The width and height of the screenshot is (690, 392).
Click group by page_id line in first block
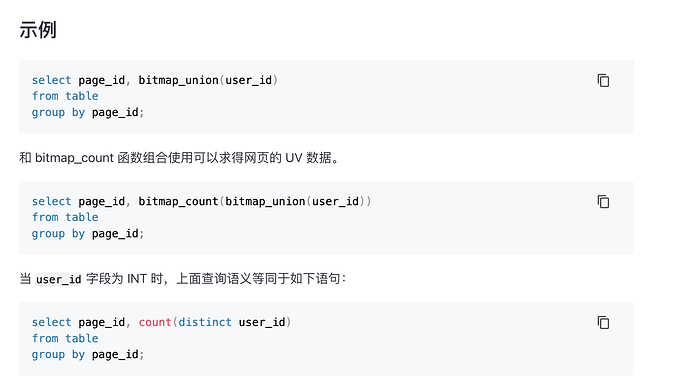88,113
